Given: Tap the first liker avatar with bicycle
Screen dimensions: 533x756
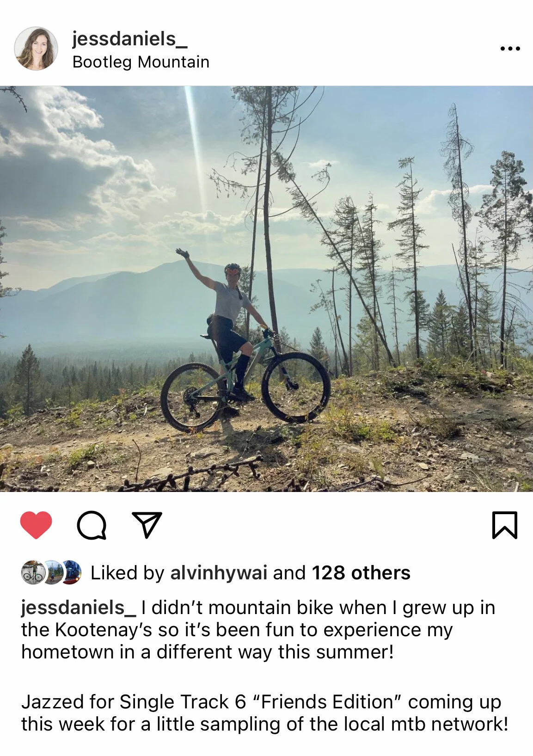Looking at the screenshot, I should [x=32, y=573].
